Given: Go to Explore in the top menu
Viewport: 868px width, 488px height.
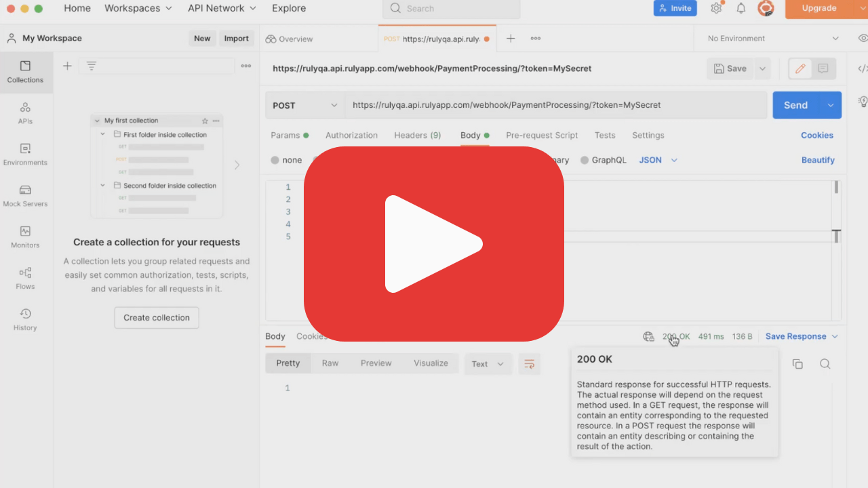Looking at the screenshot, I should click(x=289, y=8).
